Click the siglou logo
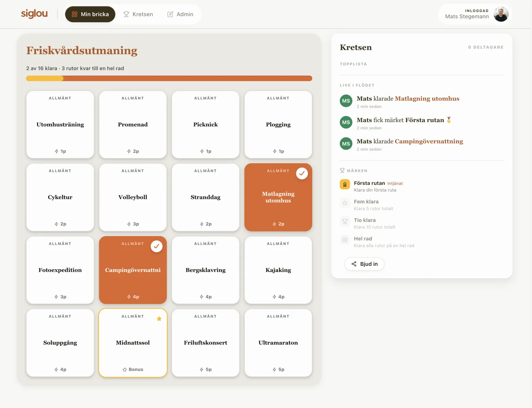The image size is (532, 408). point(34,14)
